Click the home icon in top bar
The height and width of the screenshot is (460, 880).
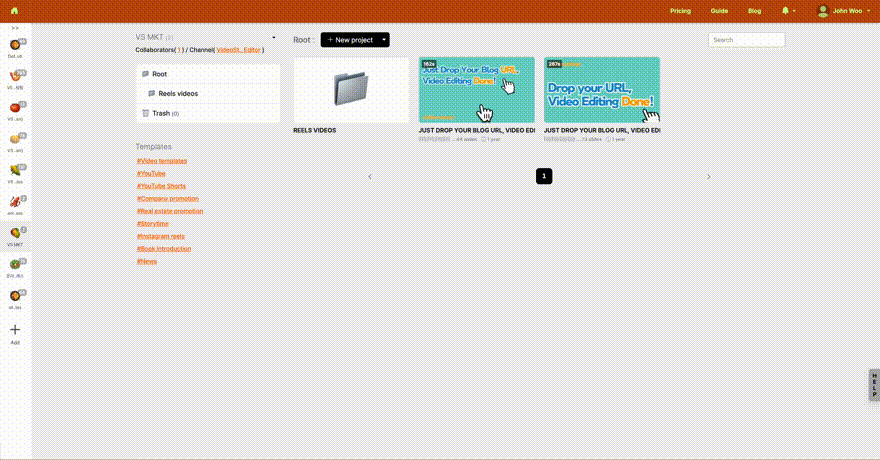(x=14, y=11)
